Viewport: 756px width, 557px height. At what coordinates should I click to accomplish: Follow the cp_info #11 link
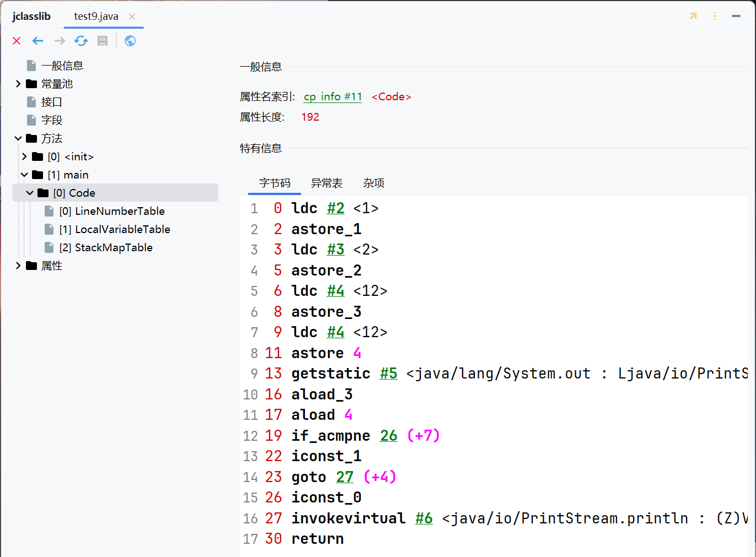click(333, 96)
